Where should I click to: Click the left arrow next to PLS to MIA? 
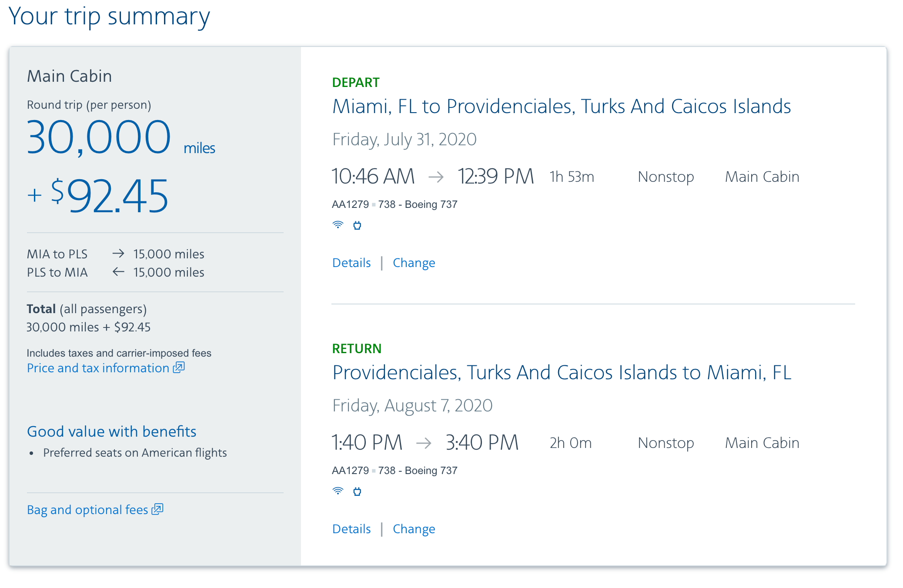tap(118, 272)
